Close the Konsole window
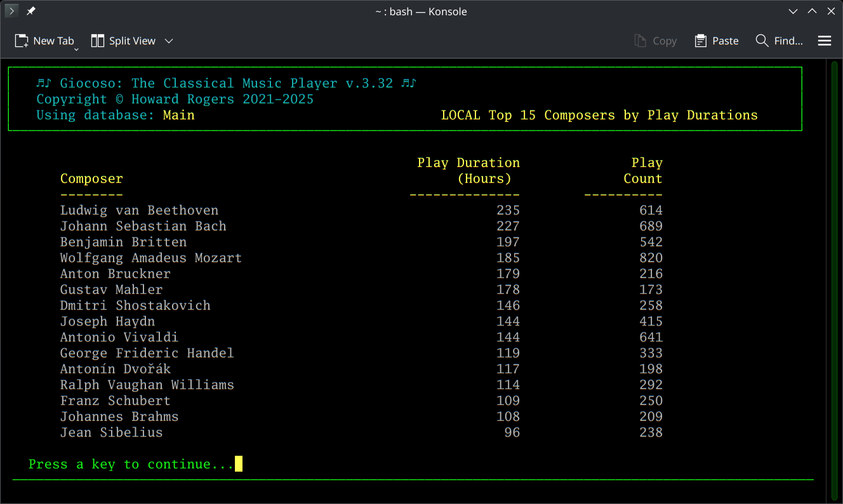Viewport: 843px width, 504px height. (x=831, y=11)
